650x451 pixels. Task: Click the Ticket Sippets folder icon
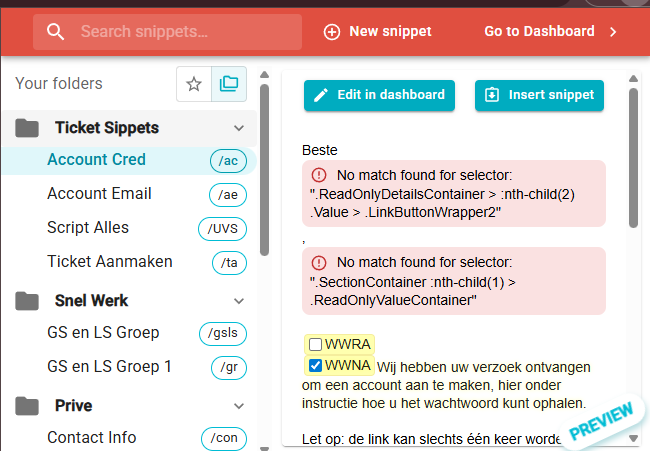[27, 128]
